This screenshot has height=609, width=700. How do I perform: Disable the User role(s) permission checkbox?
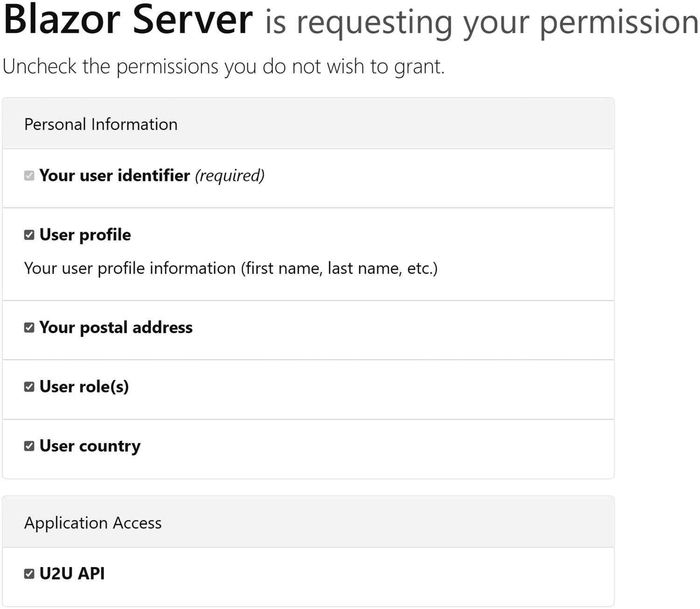pos(29,387)
